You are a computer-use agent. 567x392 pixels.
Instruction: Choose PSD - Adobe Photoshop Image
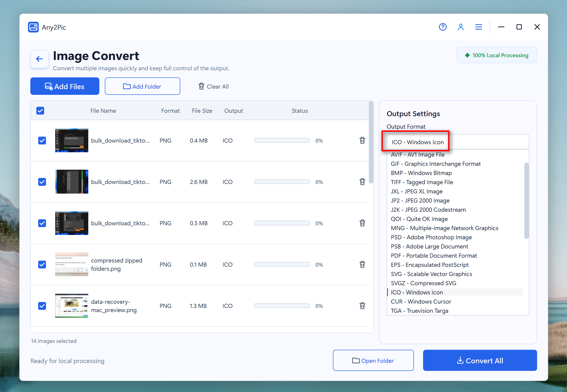455,237
